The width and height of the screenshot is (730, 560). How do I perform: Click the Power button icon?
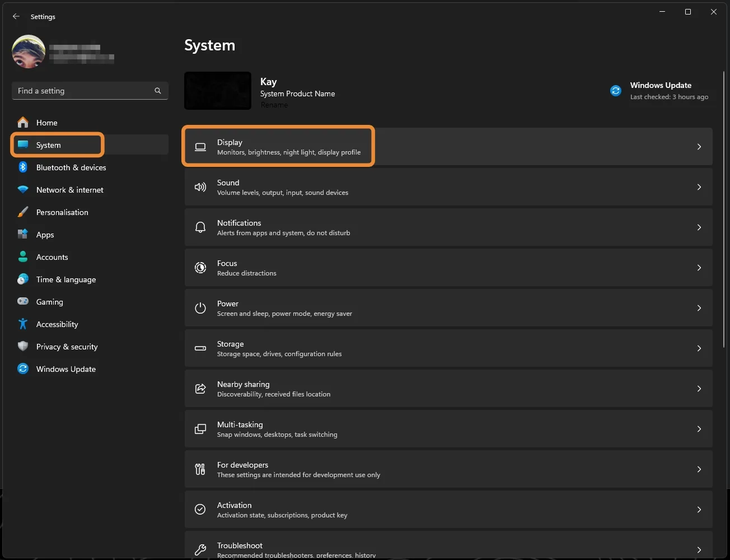pos(200,308)
